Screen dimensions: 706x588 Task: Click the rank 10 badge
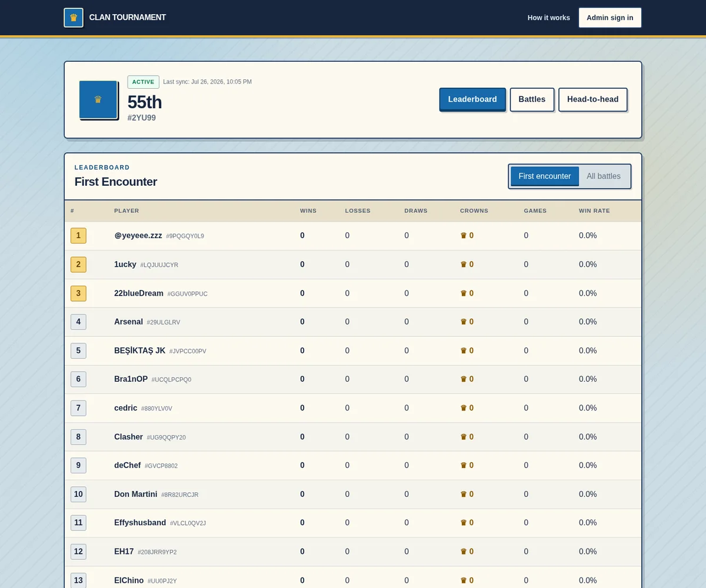(x=78, y=494)
